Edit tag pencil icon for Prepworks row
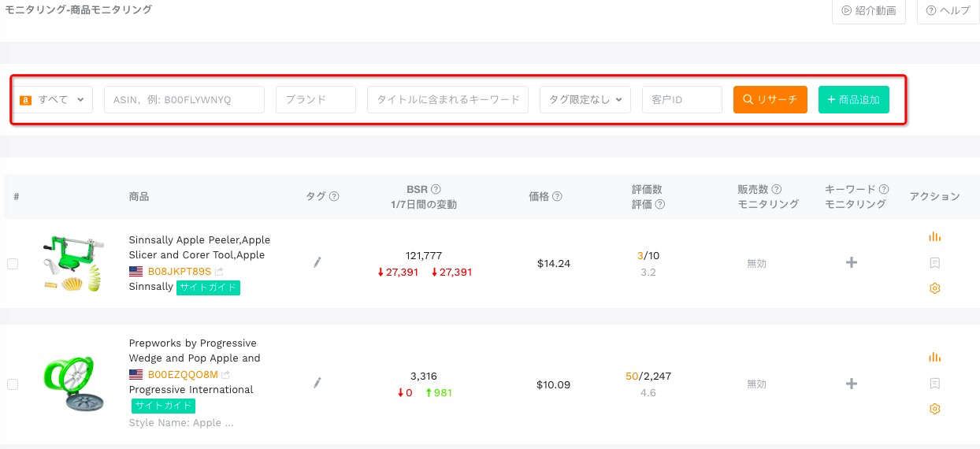 (317, 383)
